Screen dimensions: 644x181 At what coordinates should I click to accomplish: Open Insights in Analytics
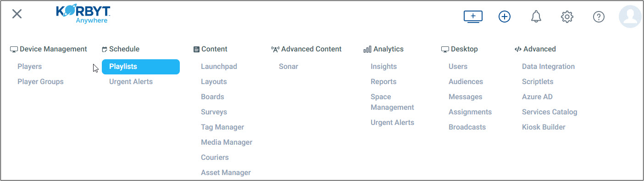(383, 67)
